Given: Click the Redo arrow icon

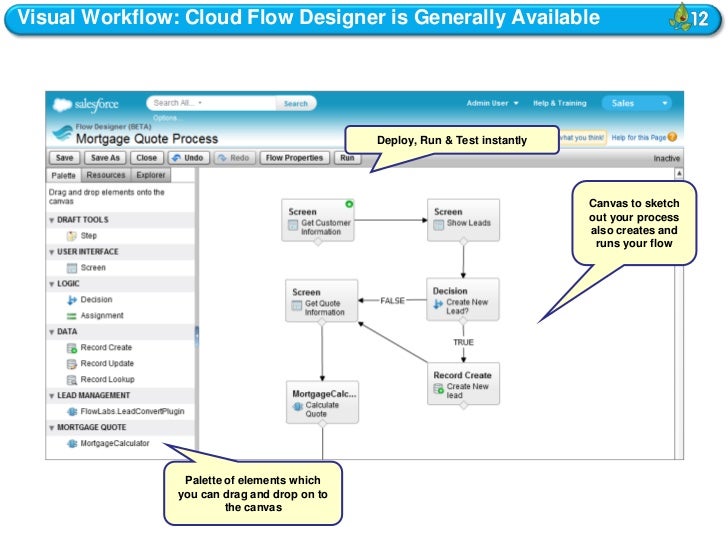Looking at the screenshot, I should [x=222, y=158].
